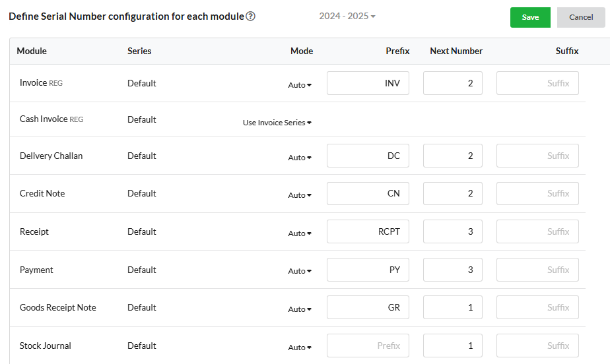Click the Goods Receipt Note prefix GR
This screenshot has height=364, width=610.
click(x=368, y=307)
